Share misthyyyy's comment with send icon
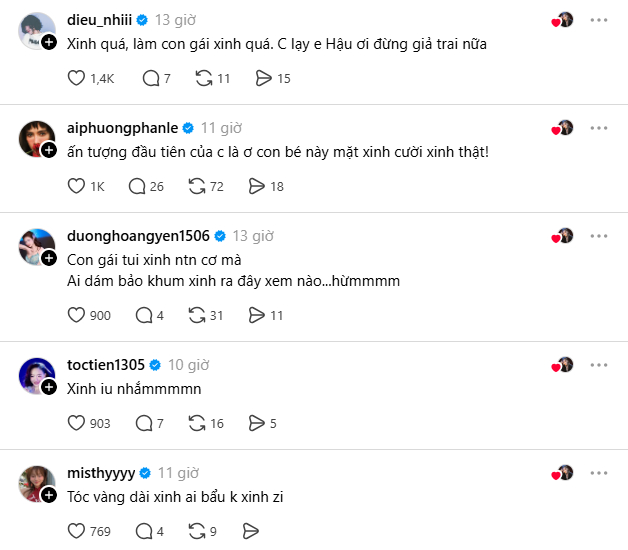Screen dimensions: 628x550 [251, 532]
